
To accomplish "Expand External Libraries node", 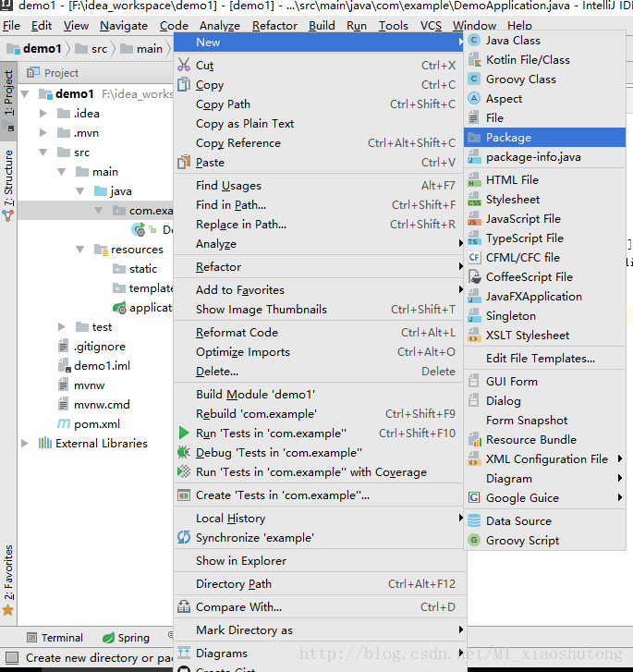I will tap(25, 443).
